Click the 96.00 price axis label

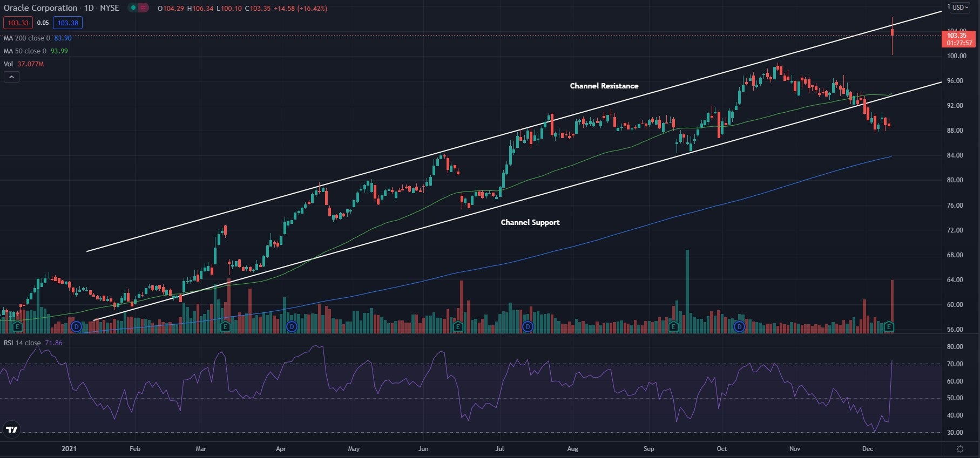coord(955,81)
